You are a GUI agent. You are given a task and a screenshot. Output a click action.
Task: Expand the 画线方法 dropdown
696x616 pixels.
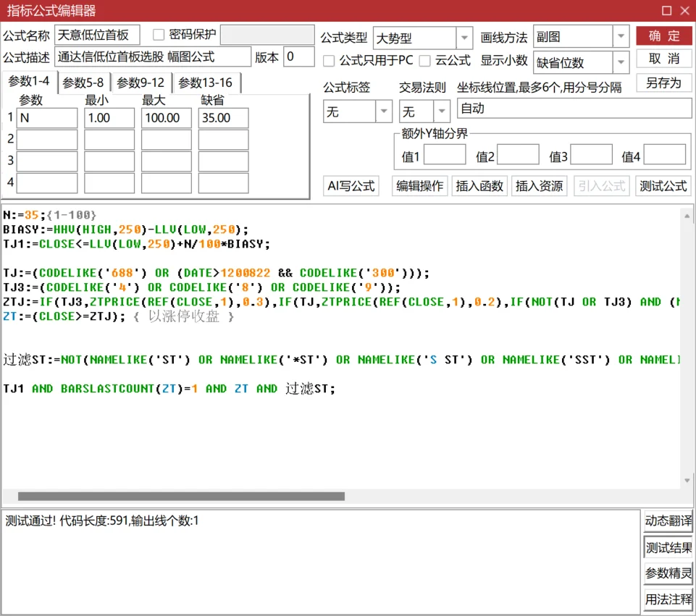621,36
